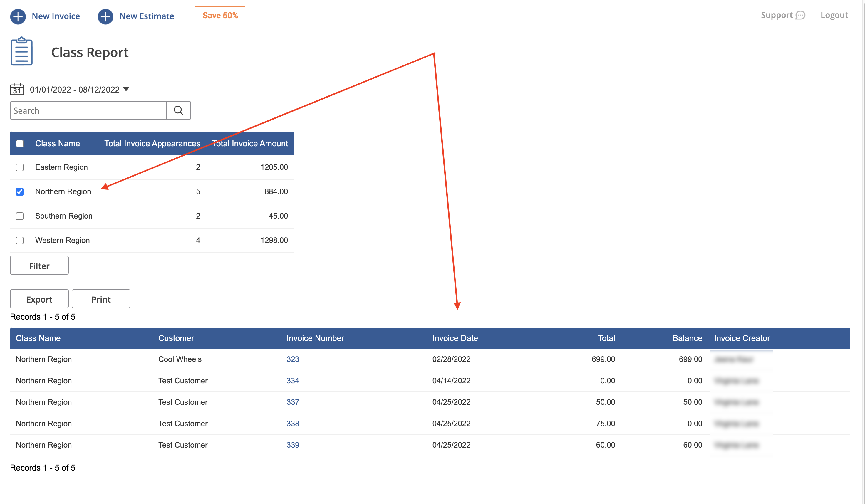Click the 04/14/2022 invoice date
Image resolution: width=865 pixels, height=504 pixels.
(x=451, y=380)
